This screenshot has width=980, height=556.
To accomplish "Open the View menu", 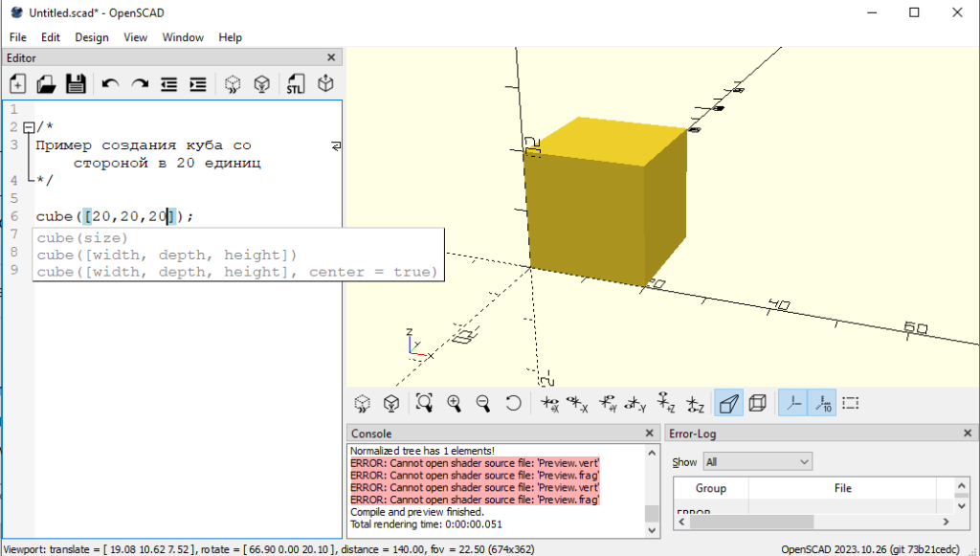I will tap(135, 37).
